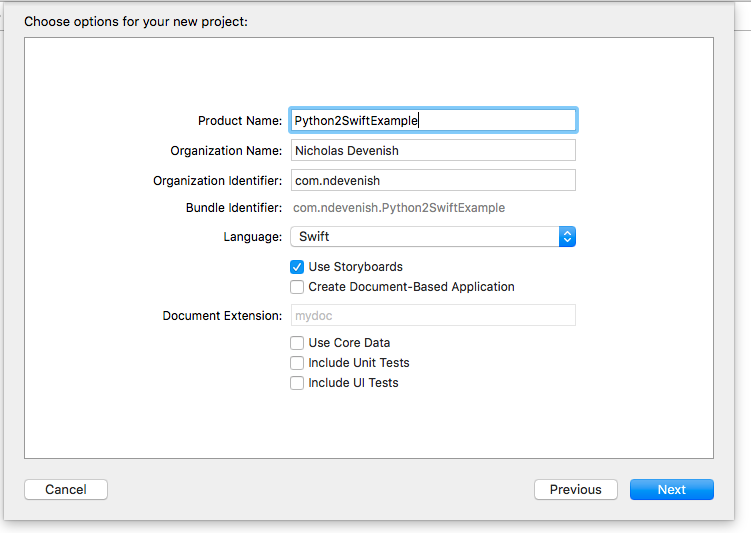751x533 pixels.
Task: Click the bundle identifier com.ndevenish.Python2SwiftExample text
Action: coord(399,208)
